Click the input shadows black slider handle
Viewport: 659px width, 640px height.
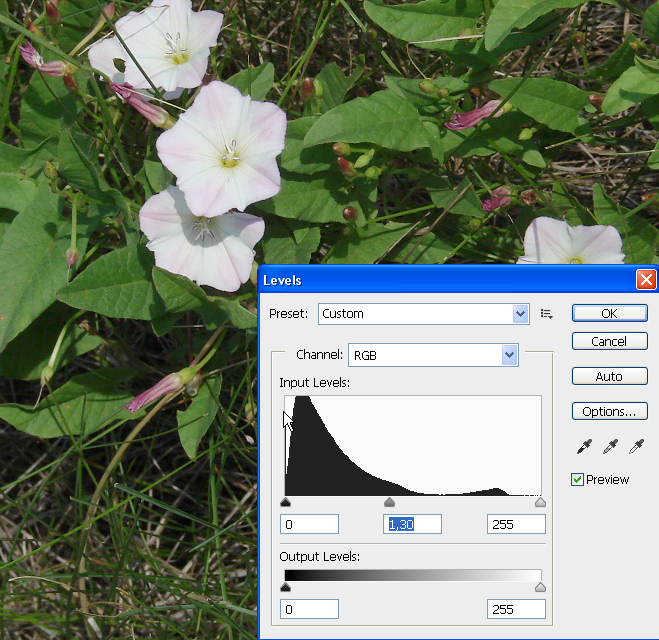[x=286, y=503]
